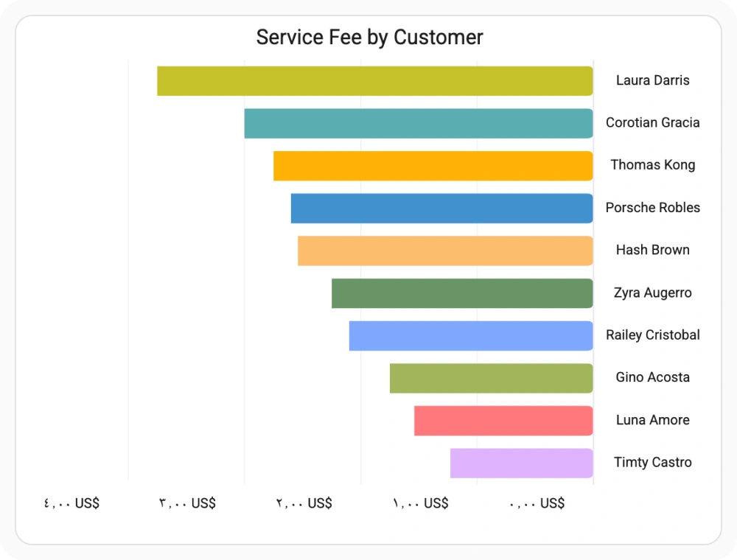Click the red Luna Amore bar

[x=503, y=421]
